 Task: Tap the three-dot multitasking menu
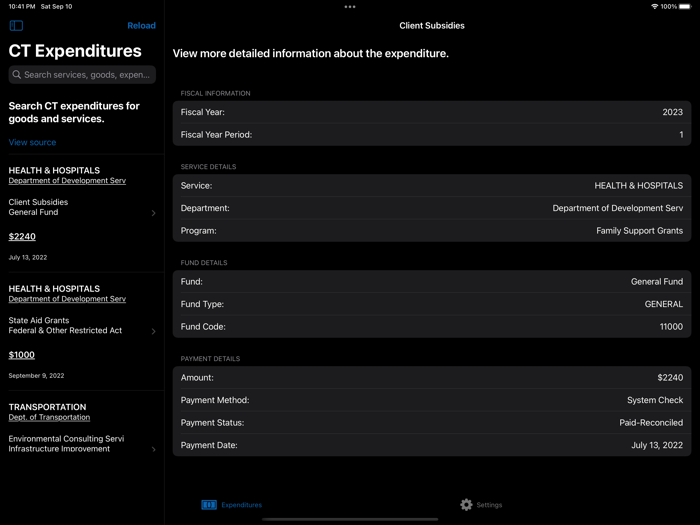[x=350, y=7]
